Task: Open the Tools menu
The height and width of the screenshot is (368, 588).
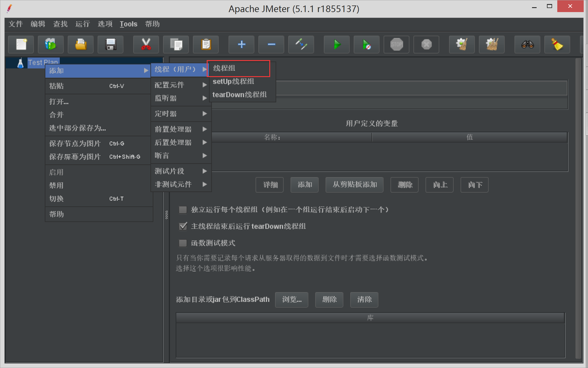Action: click(128, 24)
